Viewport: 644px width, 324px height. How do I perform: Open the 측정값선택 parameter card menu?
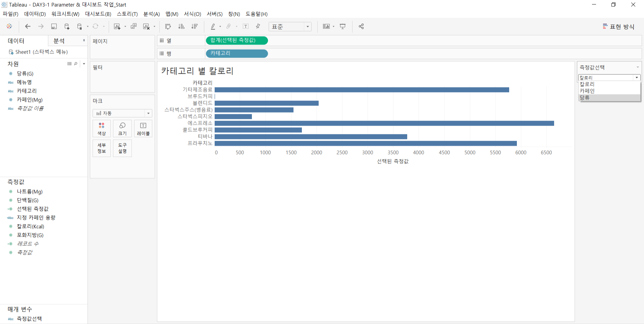click(638, 67)
